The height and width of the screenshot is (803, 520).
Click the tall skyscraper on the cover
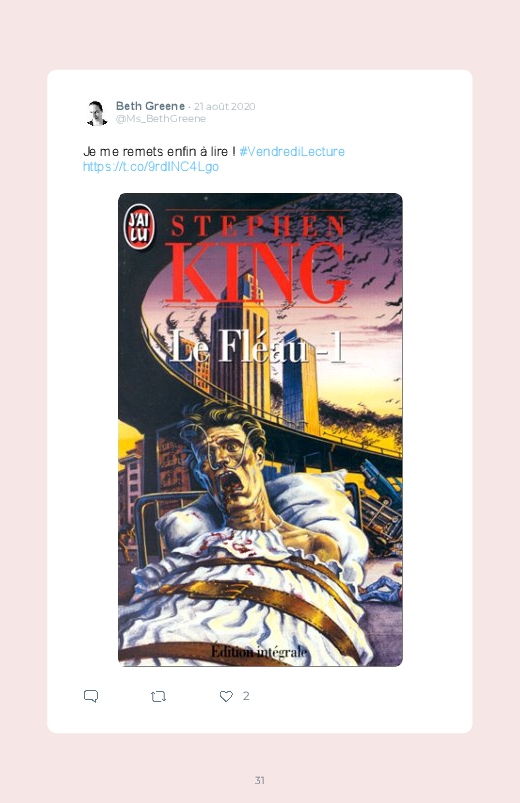click(240, 348)
